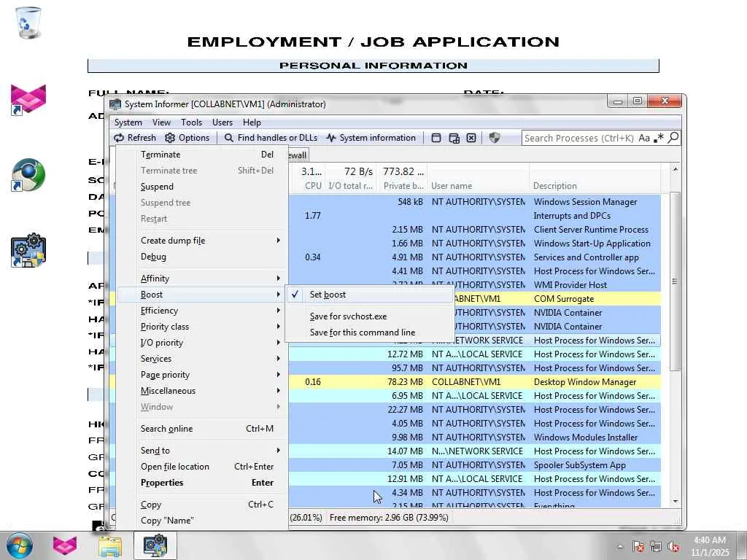
Task: Click scrollbar up arrow in process list
Action: (675, 169)
